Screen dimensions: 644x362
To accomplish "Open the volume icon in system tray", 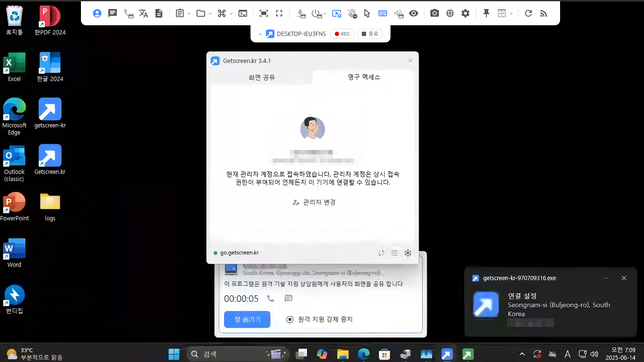I will (594, 354).
